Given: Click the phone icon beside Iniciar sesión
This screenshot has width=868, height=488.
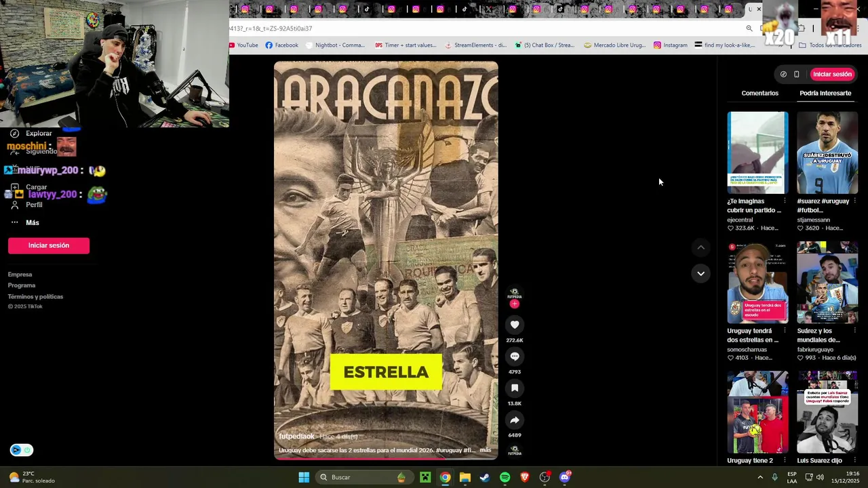Looking at the screenshot, I should [x=797, y=75].
